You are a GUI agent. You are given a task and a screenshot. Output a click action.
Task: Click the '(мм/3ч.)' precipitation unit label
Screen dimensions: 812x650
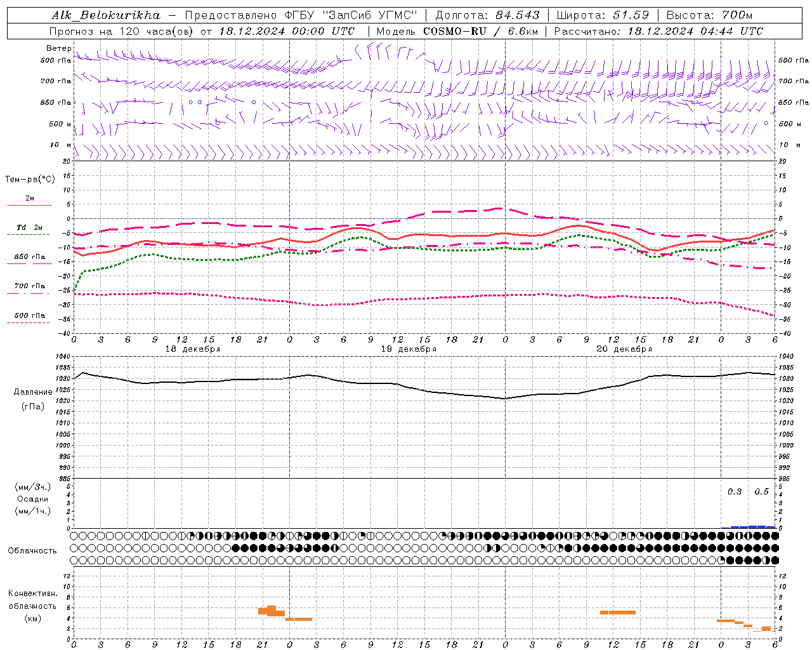(33, 487)
